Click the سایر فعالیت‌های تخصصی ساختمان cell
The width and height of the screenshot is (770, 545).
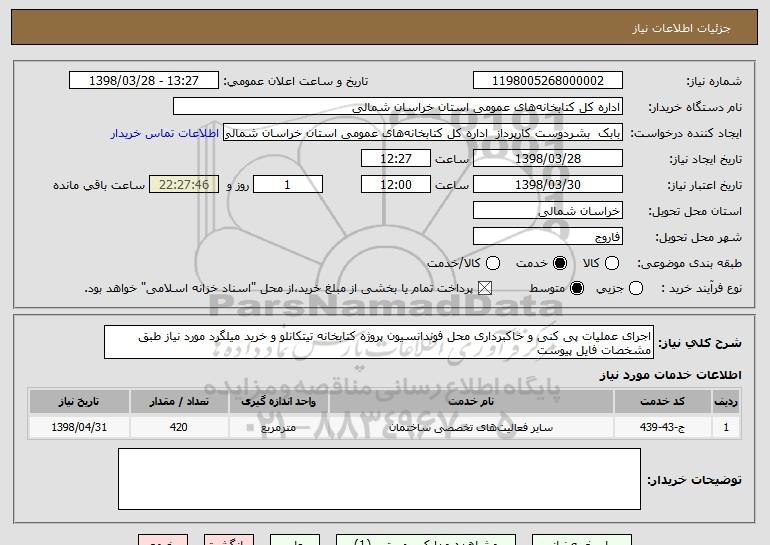[x=470, y=427]
